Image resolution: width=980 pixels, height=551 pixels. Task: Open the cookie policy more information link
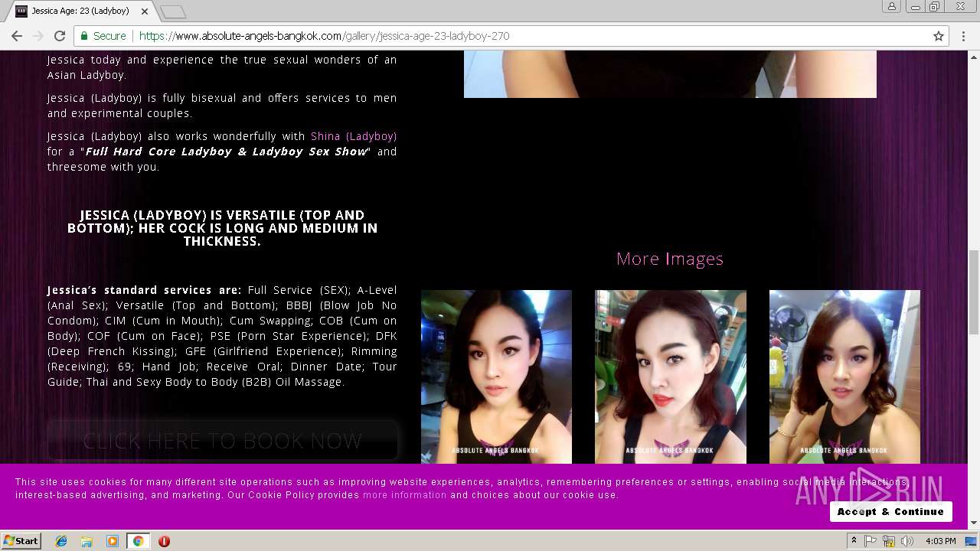[404, 495]
